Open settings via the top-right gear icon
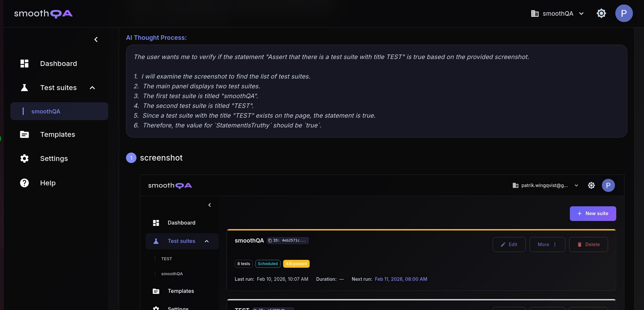The width and height of the screenshot is (644, 310). tap(601, 13)
